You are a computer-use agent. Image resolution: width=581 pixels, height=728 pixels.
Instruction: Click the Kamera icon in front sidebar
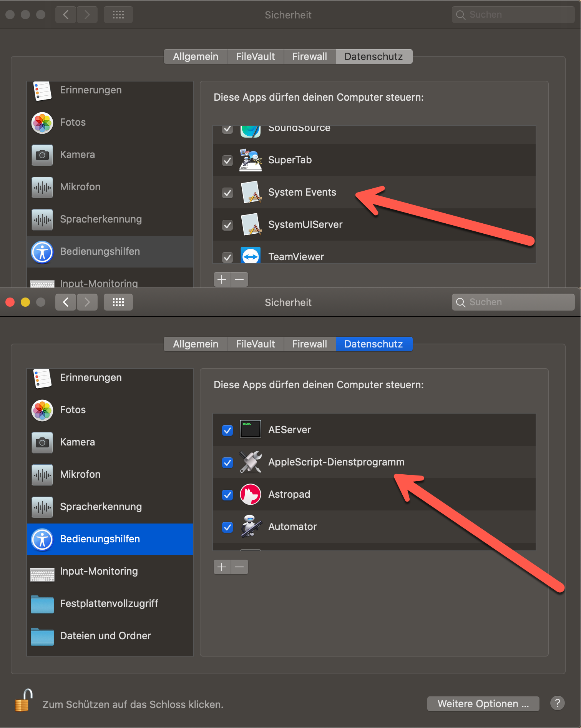(42, 442)
